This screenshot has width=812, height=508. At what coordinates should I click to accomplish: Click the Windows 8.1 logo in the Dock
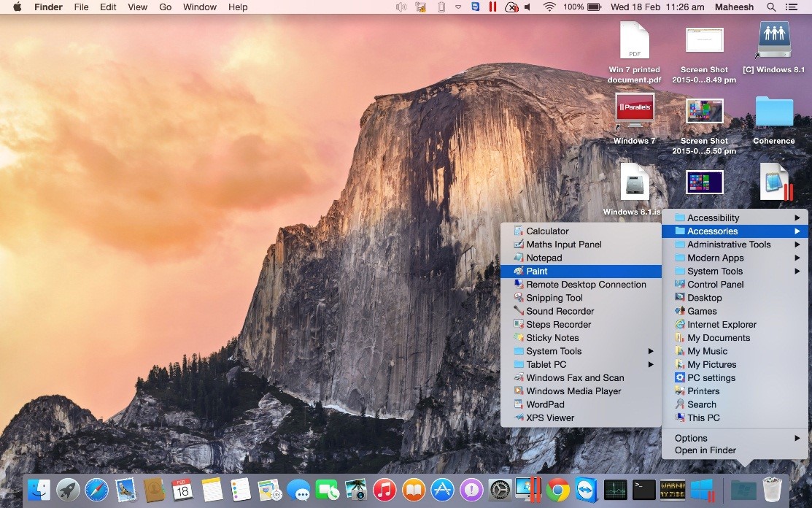703,490
